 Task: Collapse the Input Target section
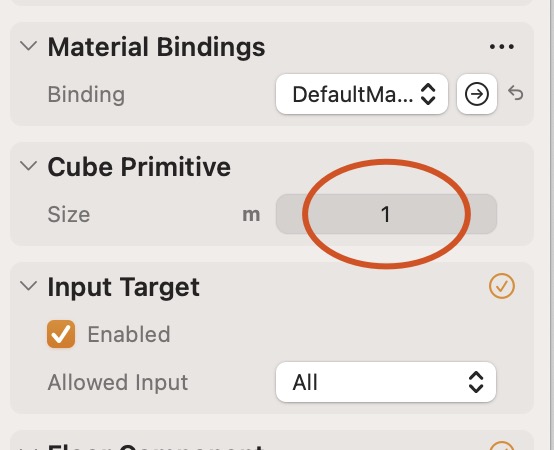(29, 286)
